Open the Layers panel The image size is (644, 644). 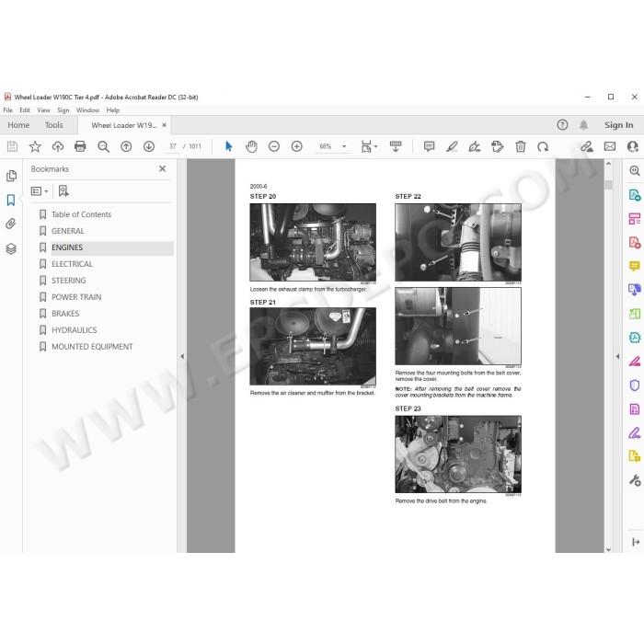point(11,248)
